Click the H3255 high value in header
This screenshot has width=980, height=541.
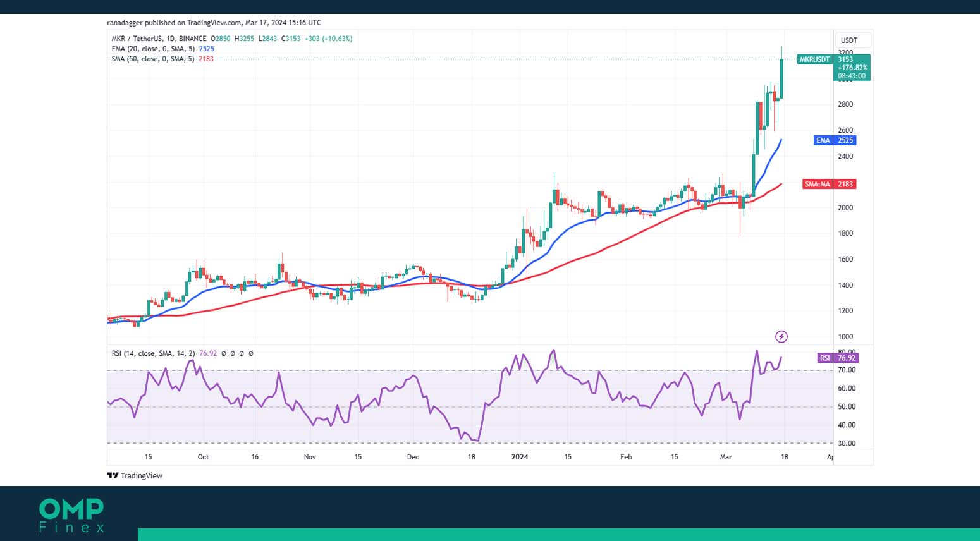pyautogui.click(x=244, y=39)
